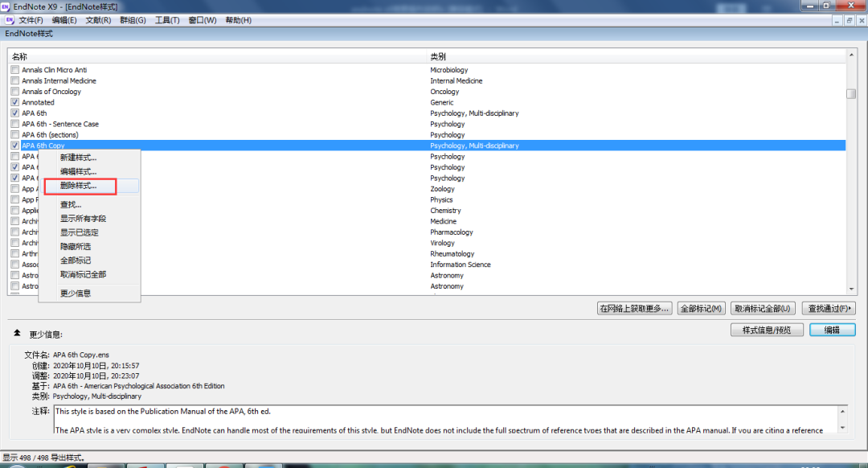Click the notes box scroll down arrow
Viewport: 868px width, 468px height.
842,428
